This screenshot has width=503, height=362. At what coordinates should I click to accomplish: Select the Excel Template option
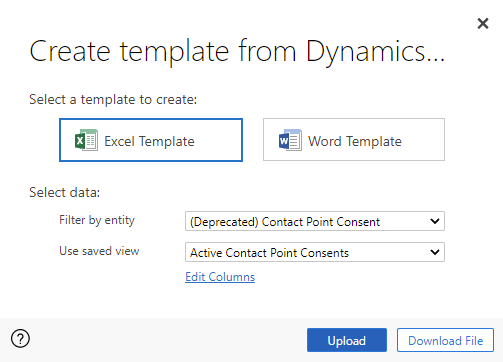[151, 140]
